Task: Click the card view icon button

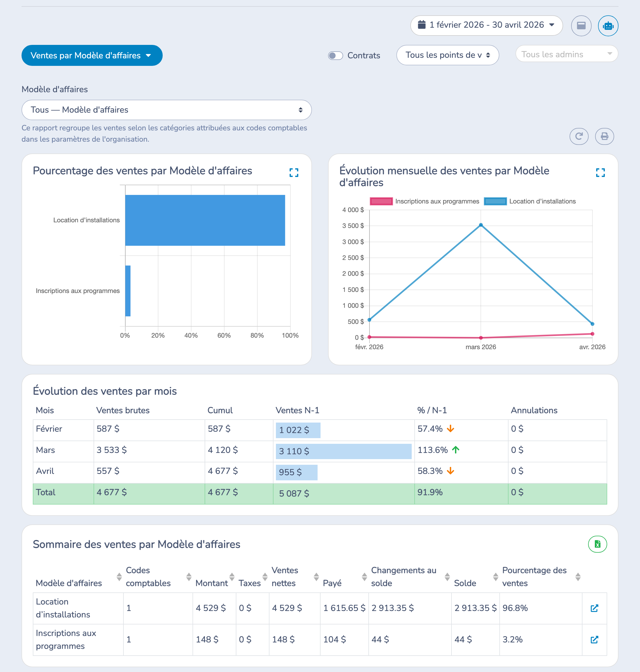Action: click(x=581, y=26)
